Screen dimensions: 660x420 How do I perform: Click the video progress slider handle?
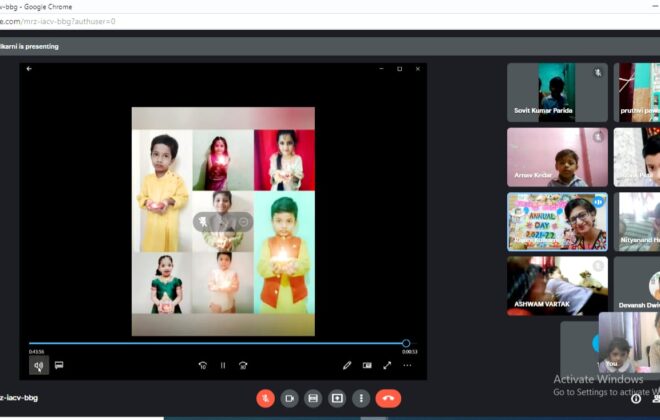[x=406, y=343]
